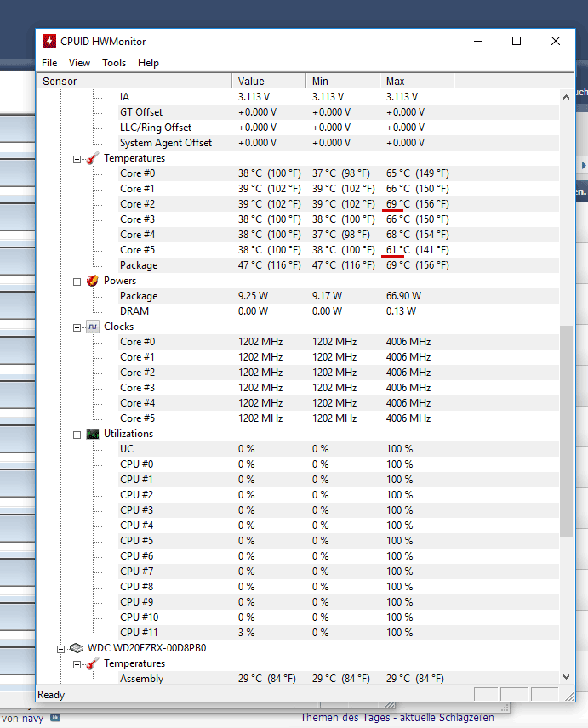Image resolution: width=588 pixels, height=728 pixels.
Task: Click the Clocks waveform icon
Action: pyautogui.click(x=93, y=327)
